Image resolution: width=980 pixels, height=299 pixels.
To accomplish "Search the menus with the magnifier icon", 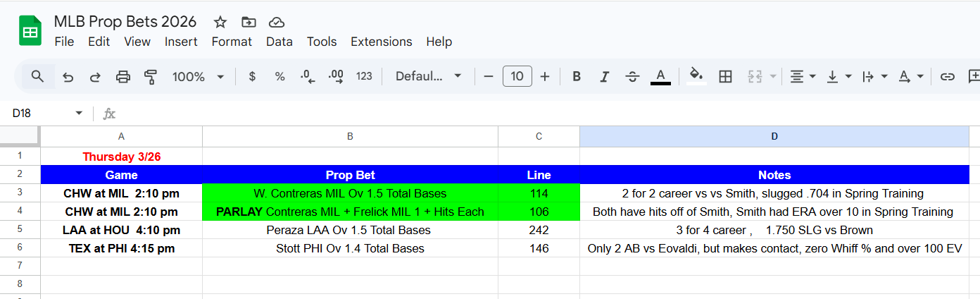I will [x=38, y=77].
